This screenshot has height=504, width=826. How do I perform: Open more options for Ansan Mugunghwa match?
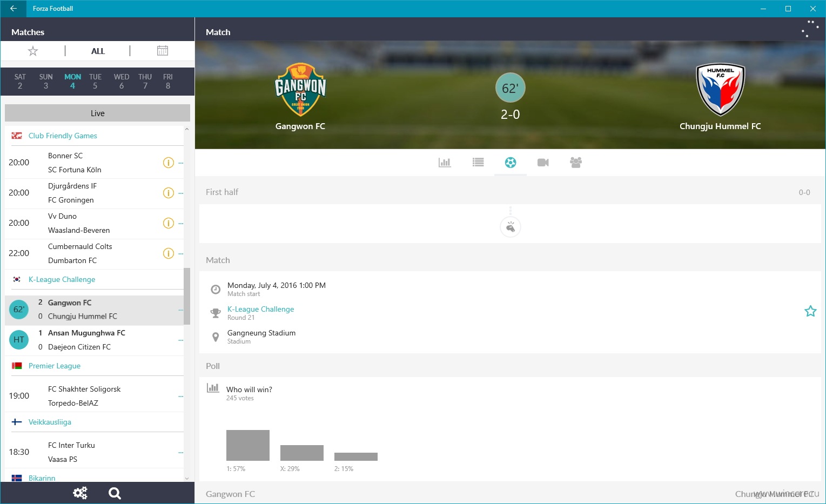click(181, 340)
